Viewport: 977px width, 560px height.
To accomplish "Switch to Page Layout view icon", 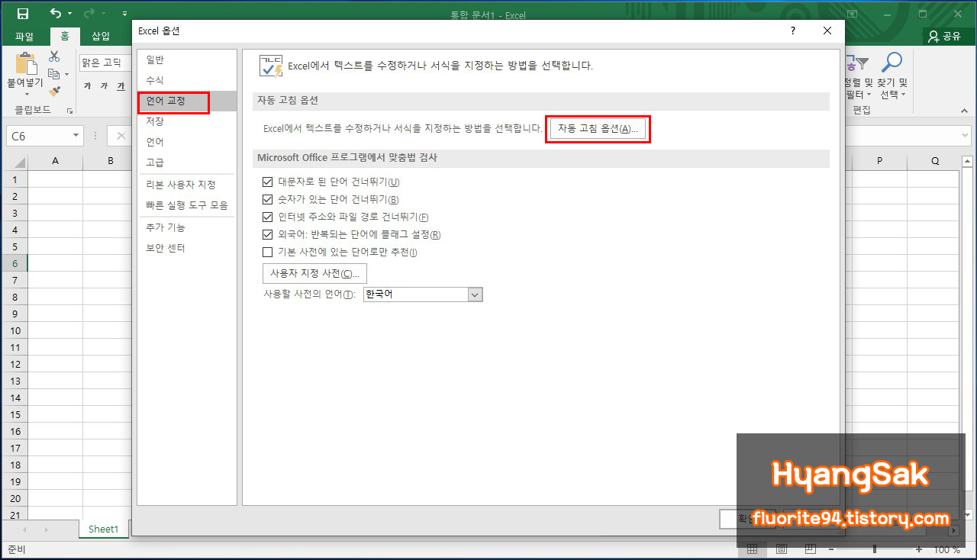I will click(782, 549).
